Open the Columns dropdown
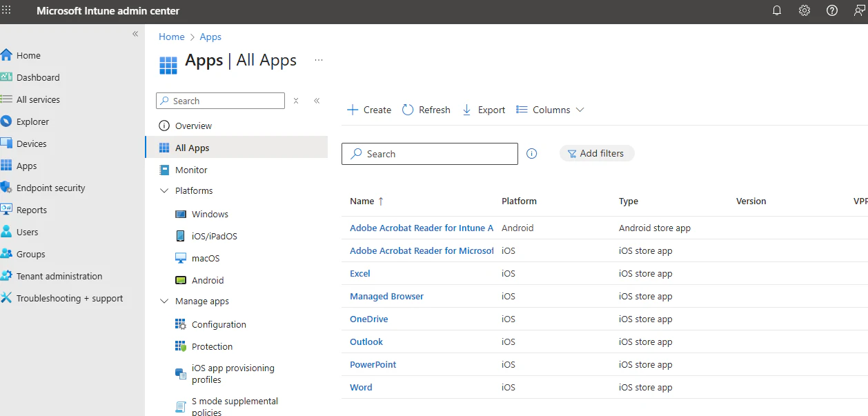Screen dimensions: 868x416 click(551, 110)
